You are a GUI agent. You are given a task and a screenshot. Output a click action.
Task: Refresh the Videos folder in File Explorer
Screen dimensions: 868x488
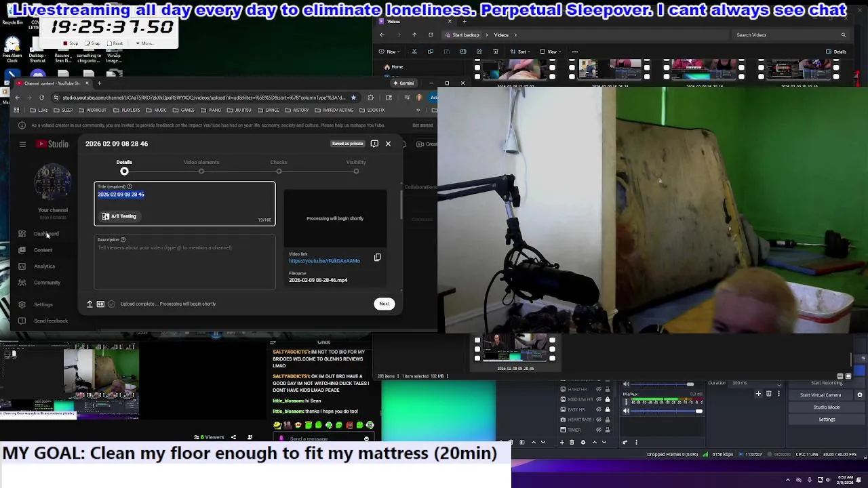(431, 35)
